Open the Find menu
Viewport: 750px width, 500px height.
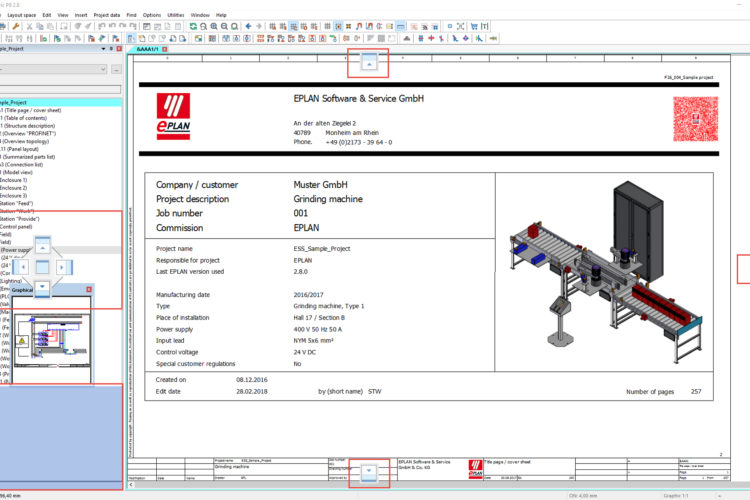(x=132, y=15)
